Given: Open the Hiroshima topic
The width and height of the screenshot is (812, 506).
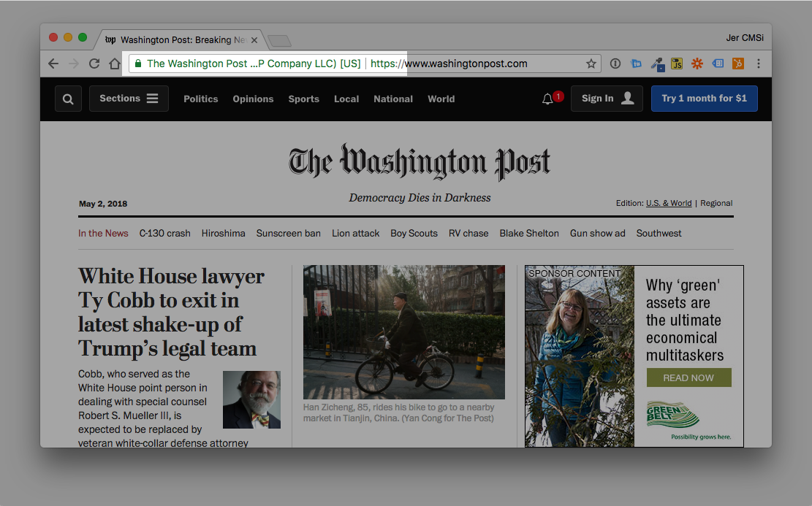Looking at the screenshot, I should click(223, 234).
